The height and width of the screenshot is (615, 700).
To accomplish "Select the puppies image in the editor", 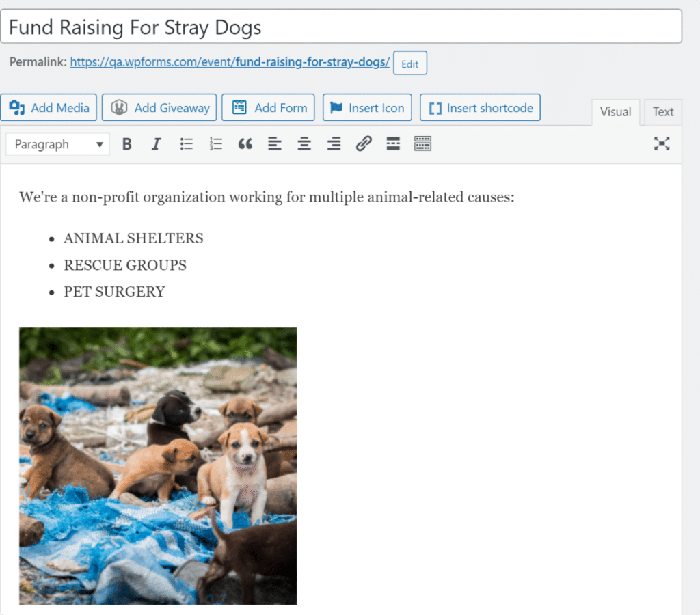I will 157,467.
